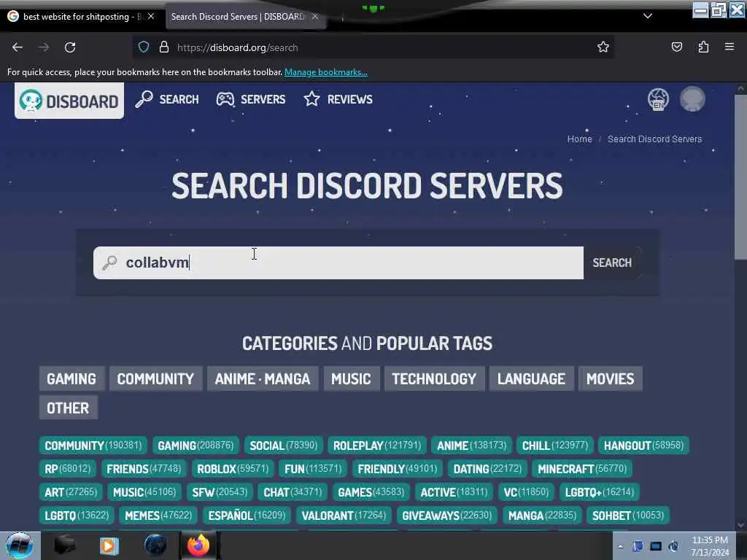Screen dimensions: 747x560
Task: Select the MOVIES category
Action: [x=611, y=378]
